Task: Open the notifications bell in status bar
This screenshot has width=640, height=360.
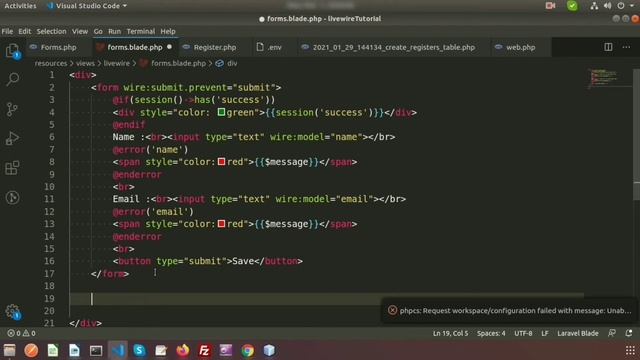Action: [629, 333]
